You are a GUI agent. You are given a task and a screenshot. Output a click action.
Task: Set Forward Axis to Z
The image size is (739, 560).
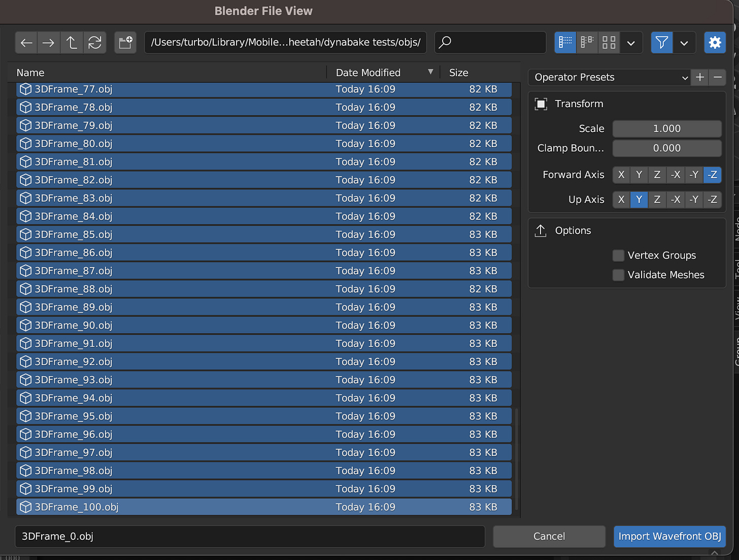pyautogui.click(x=657, y=175)
